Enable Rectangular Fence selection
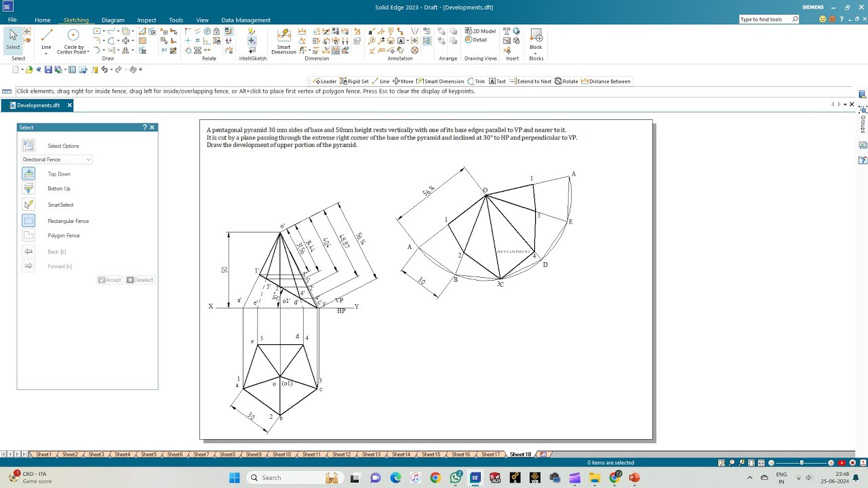Image resolution: width=868 pixels, height=488 pixels. point(28,221)
